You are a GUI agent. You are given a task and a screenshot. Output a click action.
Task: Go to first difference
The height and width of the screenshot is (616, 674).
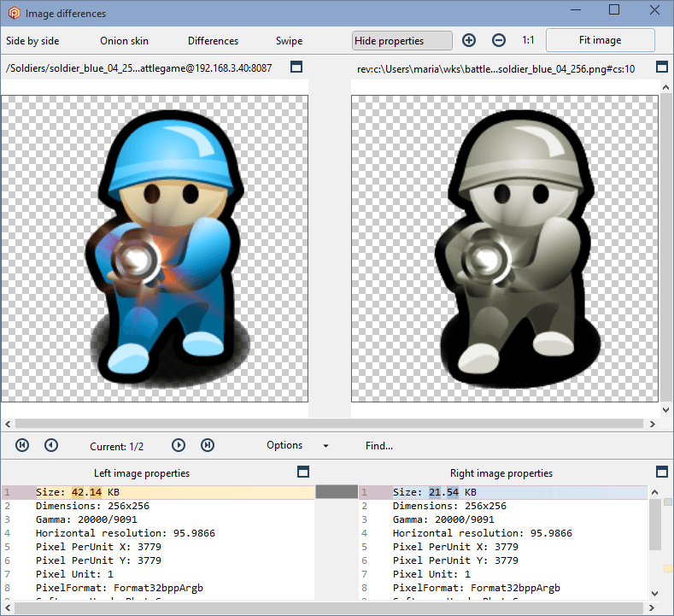22,445
